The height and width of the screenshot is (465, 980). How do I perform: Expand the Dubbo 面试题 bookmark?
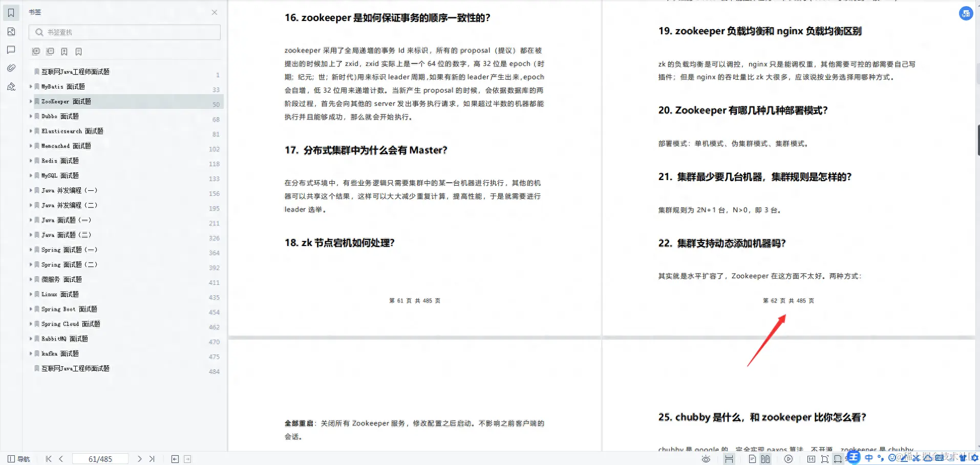tap(31, 116)
